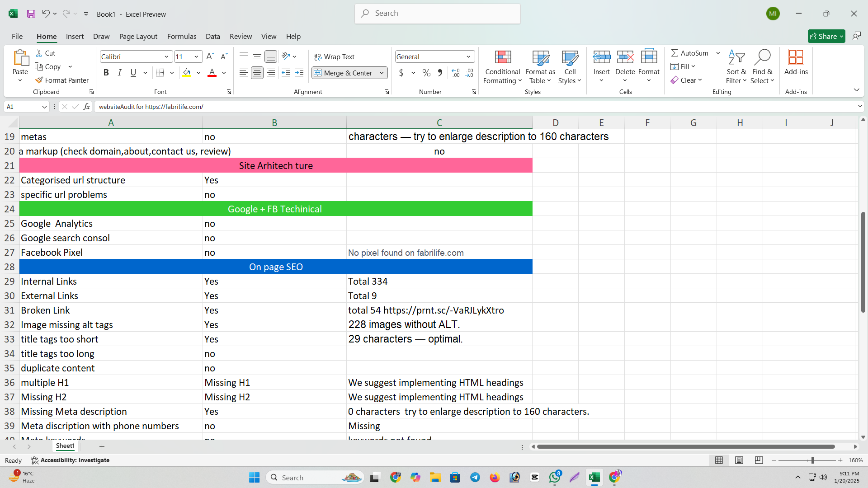Click the Format Painter icon

62,80
